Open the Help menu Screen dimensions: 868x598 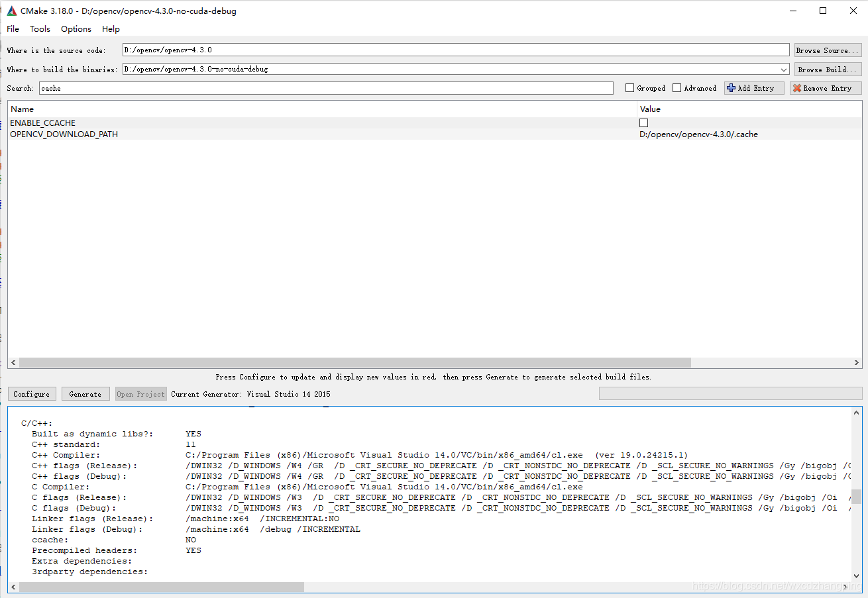[111, 28]
